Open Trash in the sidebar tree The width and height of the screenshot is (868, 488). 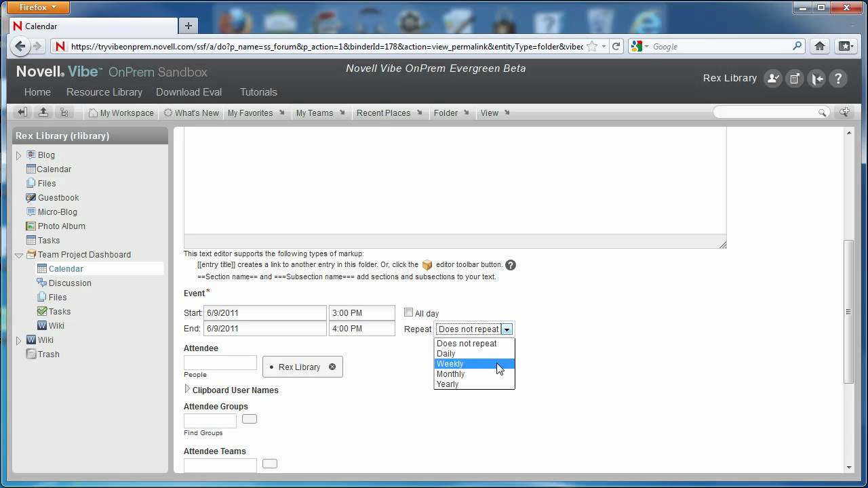coord(49,354)
